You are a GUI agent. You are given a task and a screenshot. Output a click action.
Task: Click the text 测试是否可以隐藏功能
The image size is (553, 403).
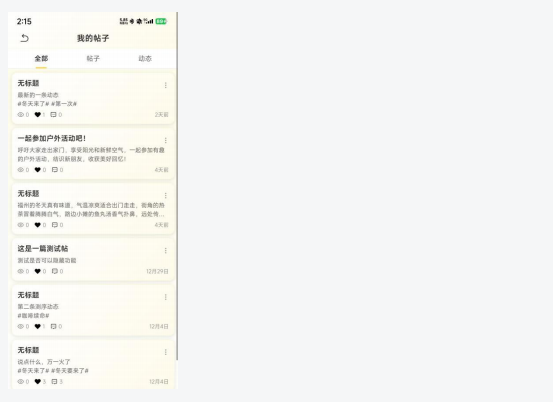pyautogui.click(x=47, y=261)
